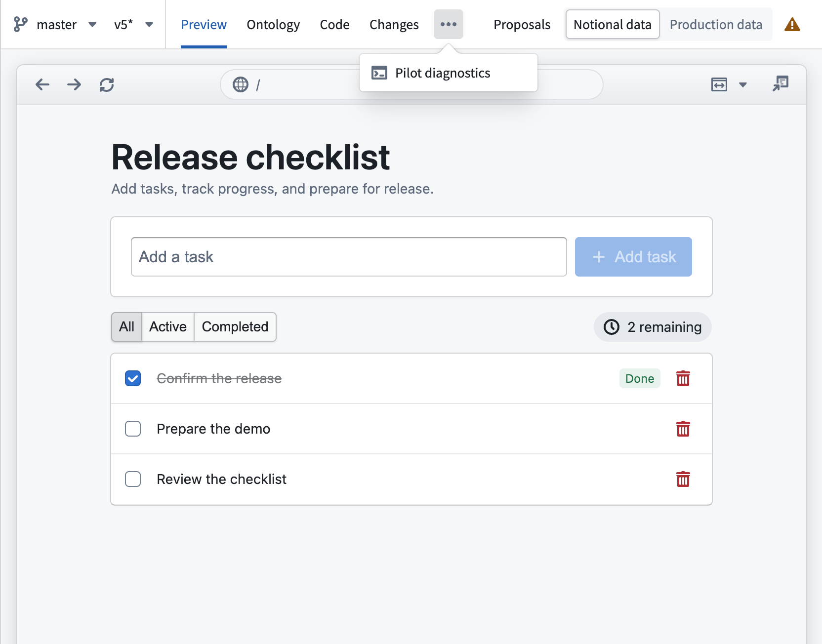Click the 'Add a task' input field
Screen dimensions: 822x644
pyautogui.click(x=349, y=257)
